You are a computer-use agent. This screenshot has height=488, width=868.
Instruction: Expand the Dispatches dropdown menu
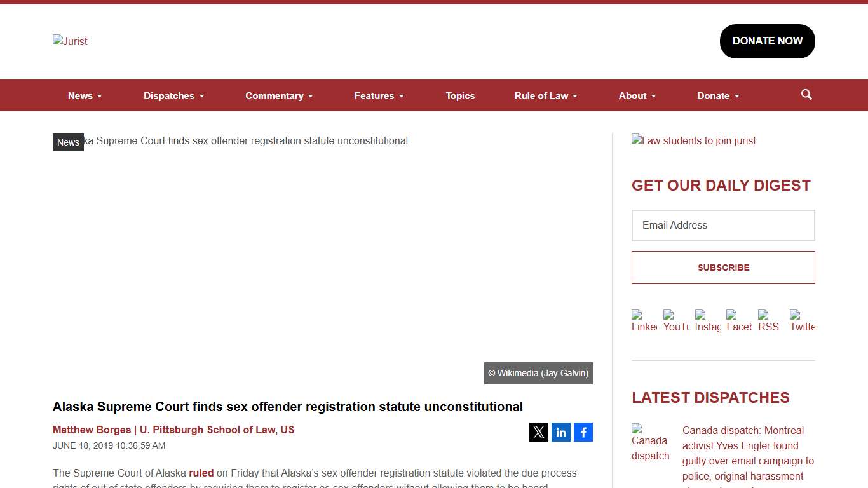tap(173, 96)
